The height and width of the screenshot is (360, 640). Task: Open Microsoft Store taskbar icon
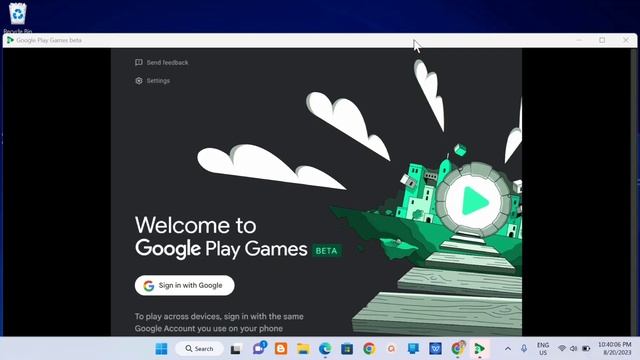(347, 349)
